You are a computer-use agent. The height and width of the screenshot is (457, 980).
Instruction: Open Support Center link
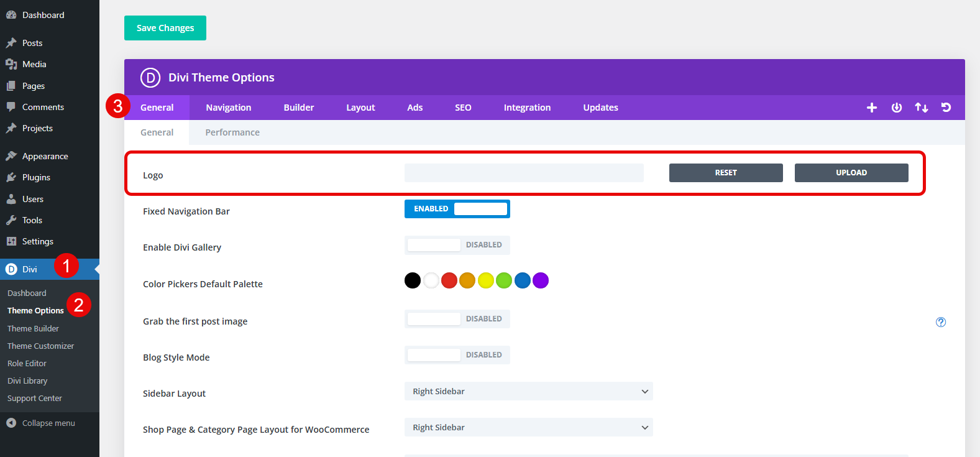point(35,398)
